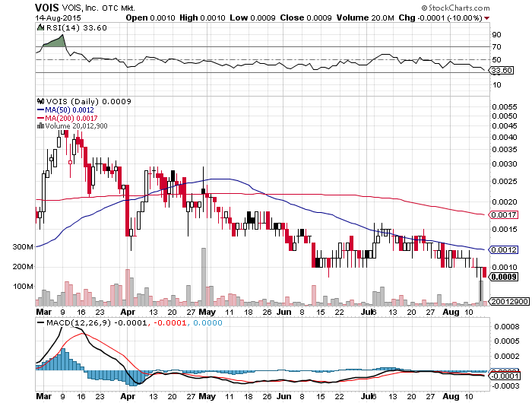Click the green RSI mountain icon
The height and width of the screenshot is (403, 532).
click(41, 27)
